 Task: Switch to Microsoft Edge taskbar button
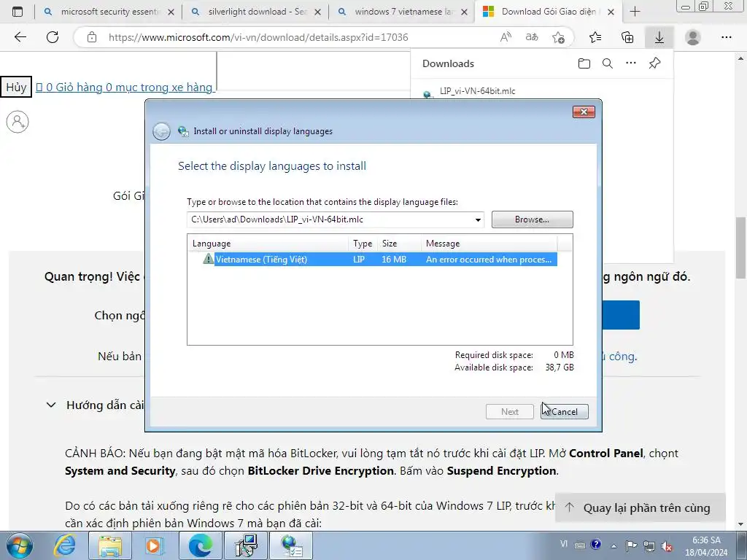point(200,545)
